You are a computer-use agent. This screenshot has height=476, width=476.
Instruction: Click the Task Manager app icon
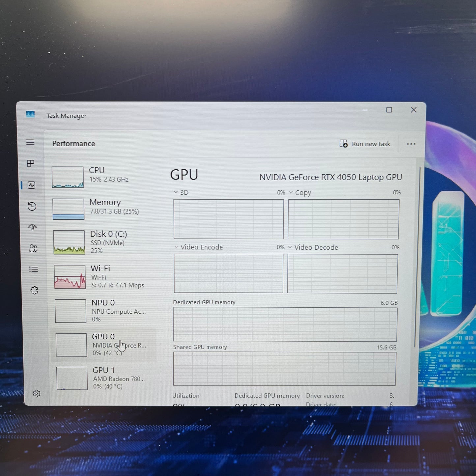pyautogui.click(x=30, y=114)
